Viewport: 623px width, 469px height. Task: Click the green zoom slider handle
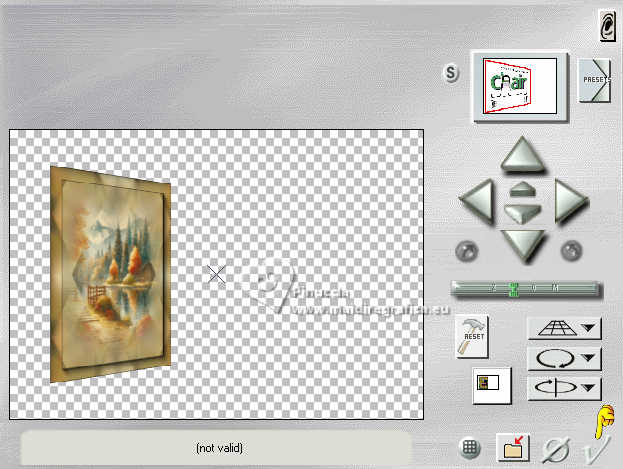click(514, 289)
